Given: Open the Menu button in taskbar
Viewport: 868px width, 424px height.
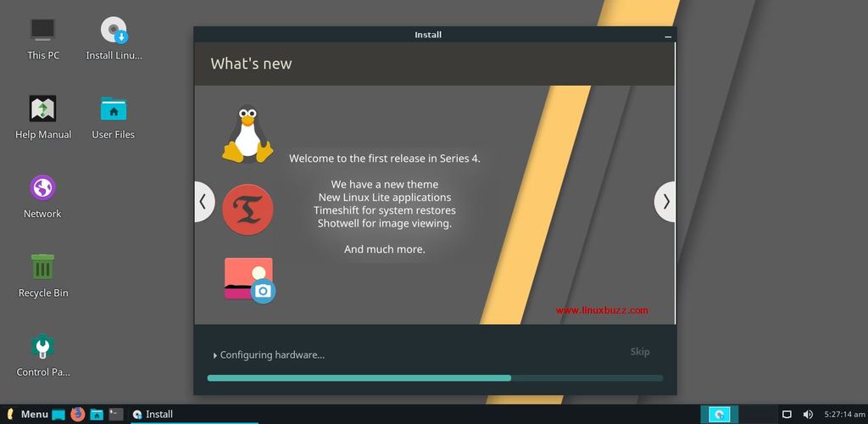Looking at the screenshot, I should click(x=27, y=414).
